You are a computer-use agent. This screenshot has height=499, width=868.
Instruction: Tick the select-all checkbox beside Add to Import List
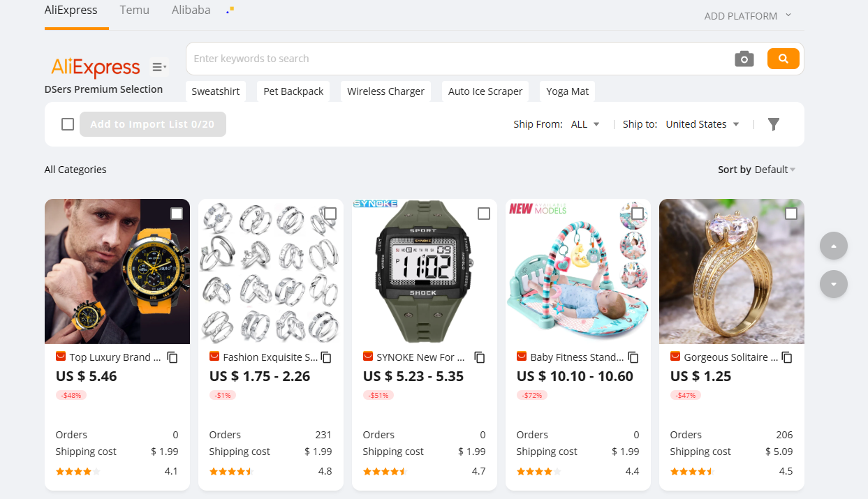pos(68,124)
